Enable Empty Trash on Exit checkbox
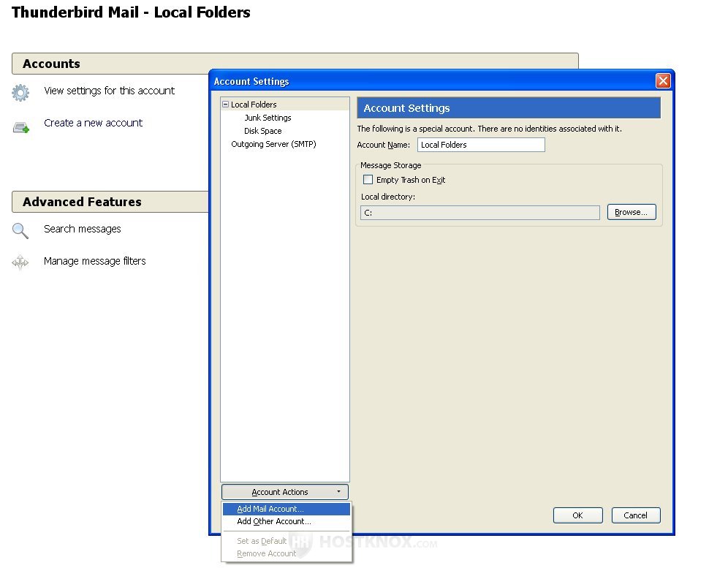728x568 pixels. point(368,179)
